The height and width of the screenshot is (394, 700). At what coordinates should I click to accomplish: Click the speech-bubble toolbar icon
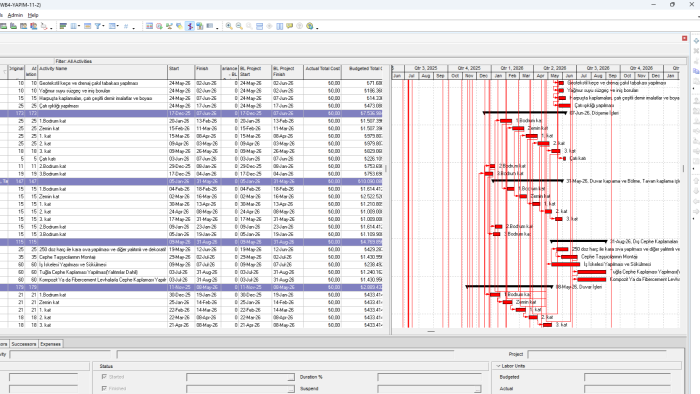290,26
